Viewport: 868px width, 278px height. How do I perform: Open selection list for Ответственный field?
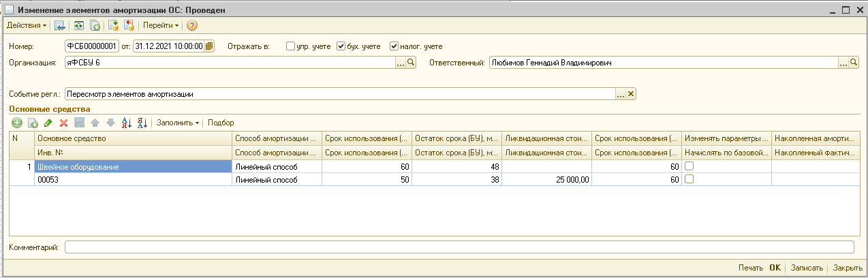[843, 63]
